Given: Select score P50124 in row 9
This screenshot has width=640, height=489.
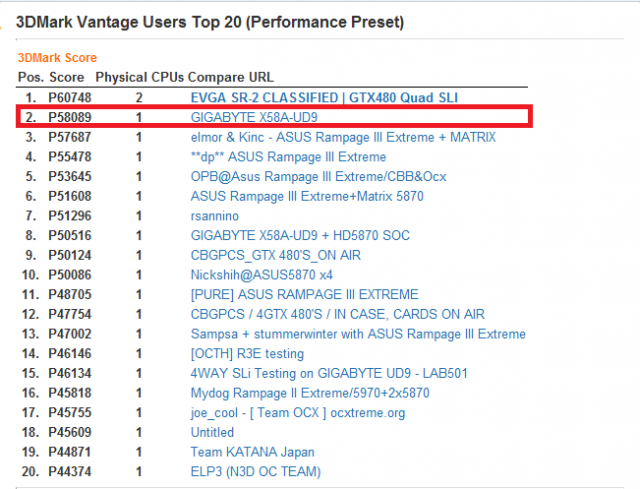Looking at the screenshot, I should 70,256.
